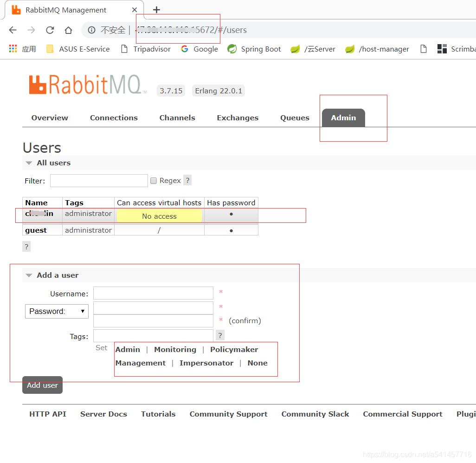Click the user Filter input field
Viewport: 476px width, 463px height.
[x=99, y=181]
